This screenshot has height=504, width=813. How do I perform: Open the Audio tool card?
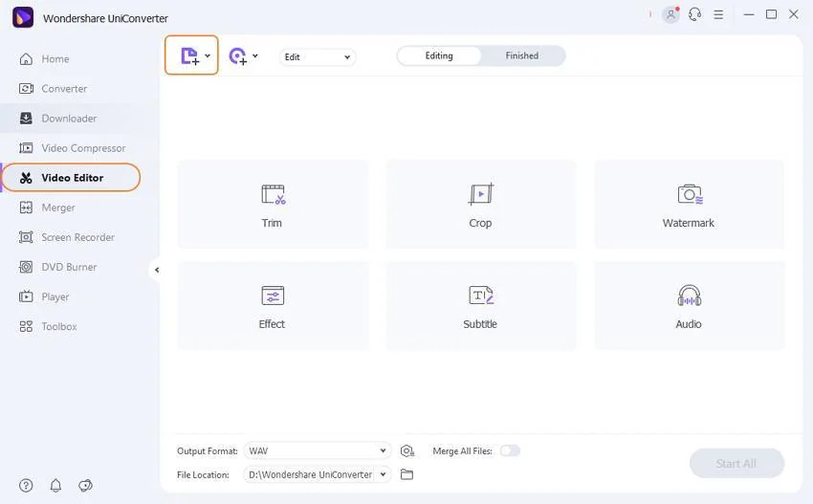point(689,305)
